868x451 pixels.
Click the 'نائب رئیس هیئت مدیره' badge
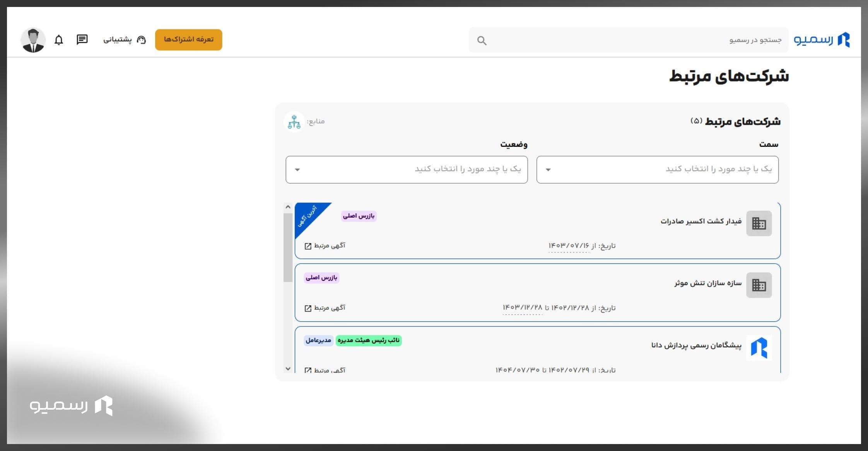(x=369, y=340)
